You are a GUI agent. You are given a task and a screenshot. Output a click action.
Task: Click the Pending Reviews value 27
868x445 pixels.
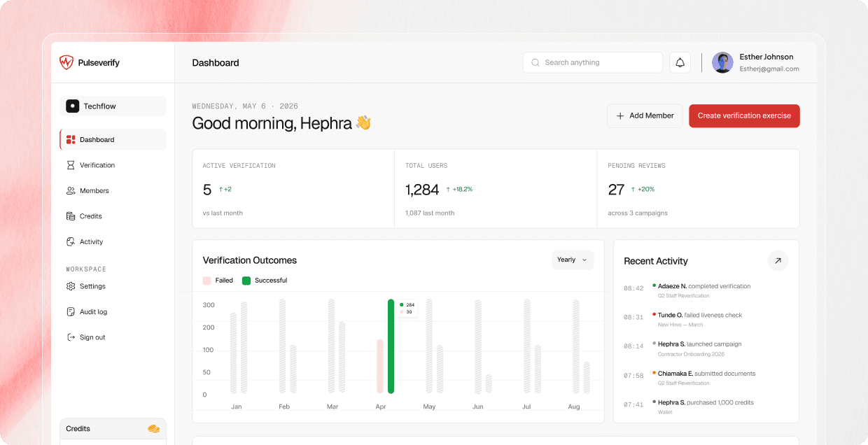(x=616, y=190)
